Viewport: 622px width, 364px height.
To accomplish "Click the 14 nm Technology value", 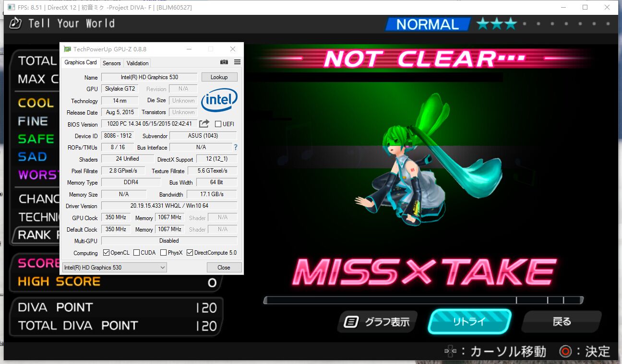I will [120, 101].
